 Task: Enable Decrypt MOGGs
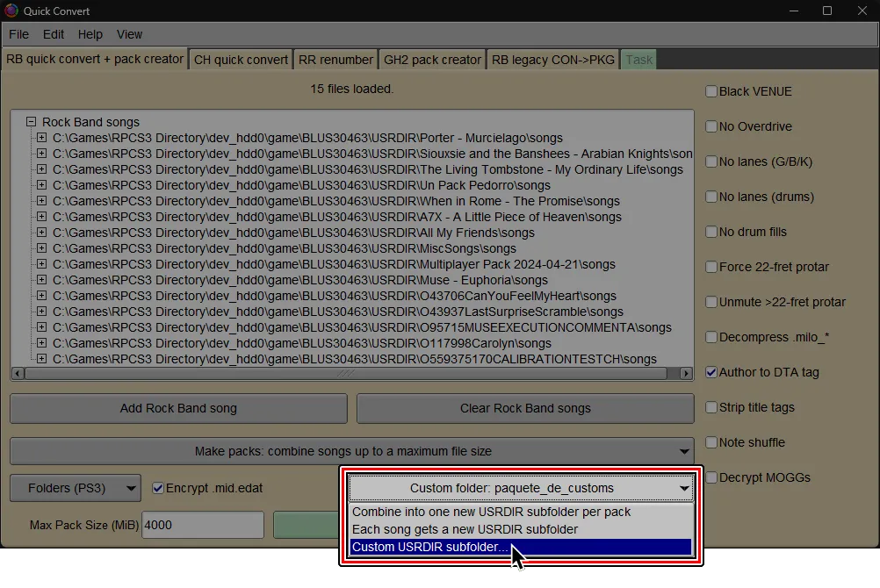point(710,477)
